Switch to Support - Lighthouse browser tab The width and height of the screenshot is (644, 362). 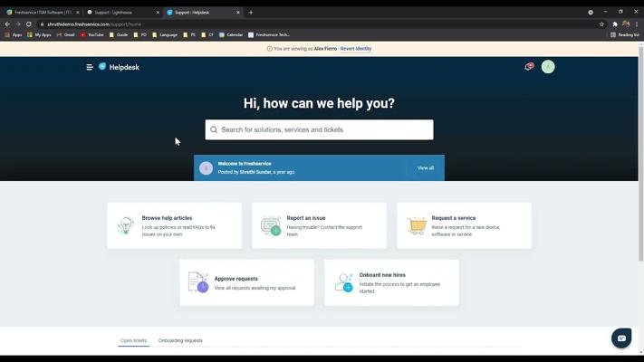pos(121,13)
